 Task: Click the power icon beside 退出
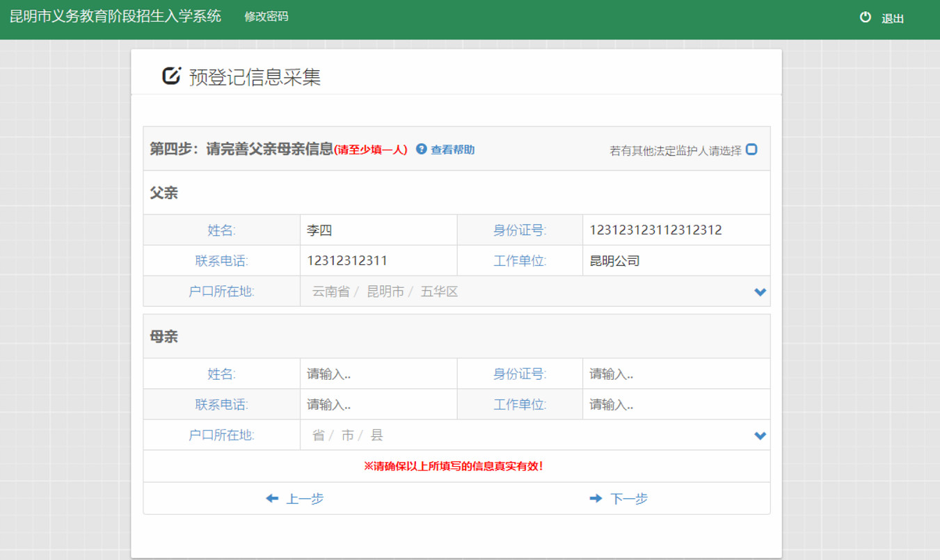pyautogui.click(x=866, y=17)
